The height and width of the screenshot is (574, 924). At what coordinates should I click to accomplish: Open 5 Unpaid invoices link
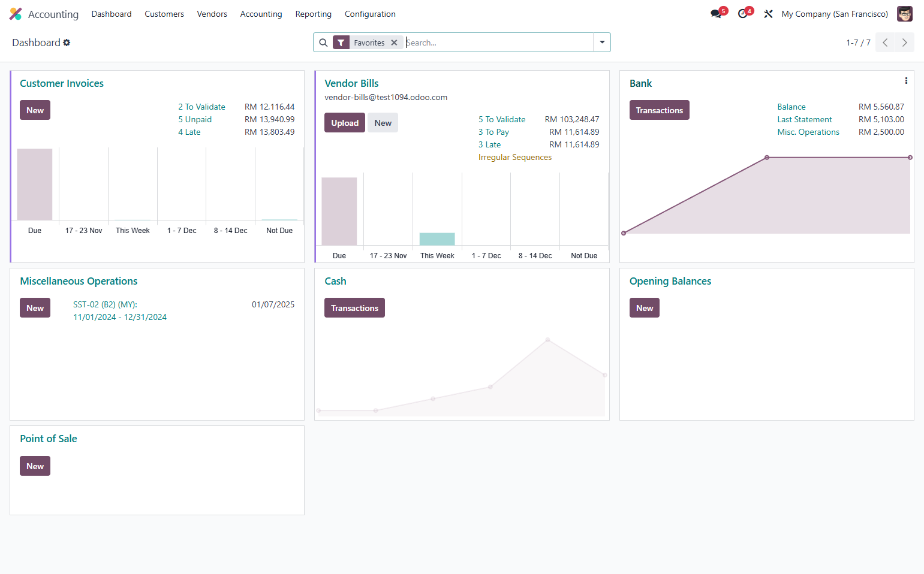pos(195,119)
